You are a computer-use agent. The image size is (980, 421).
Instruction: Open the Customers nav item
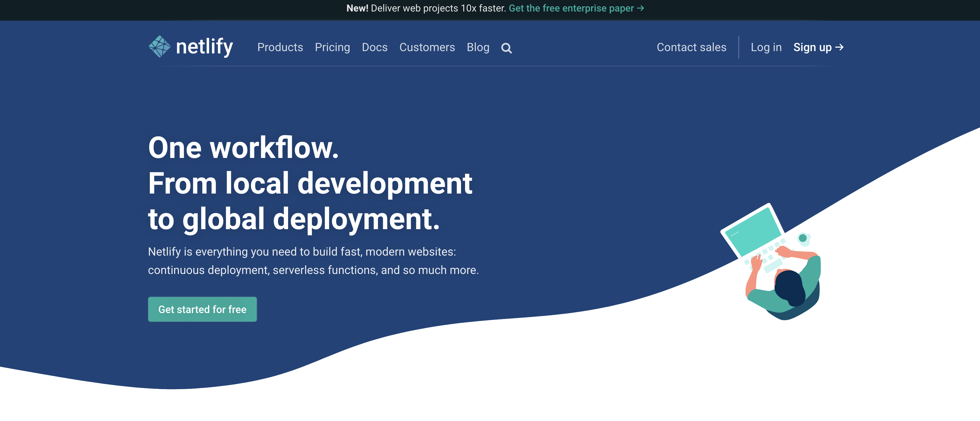tap(427, 47)
